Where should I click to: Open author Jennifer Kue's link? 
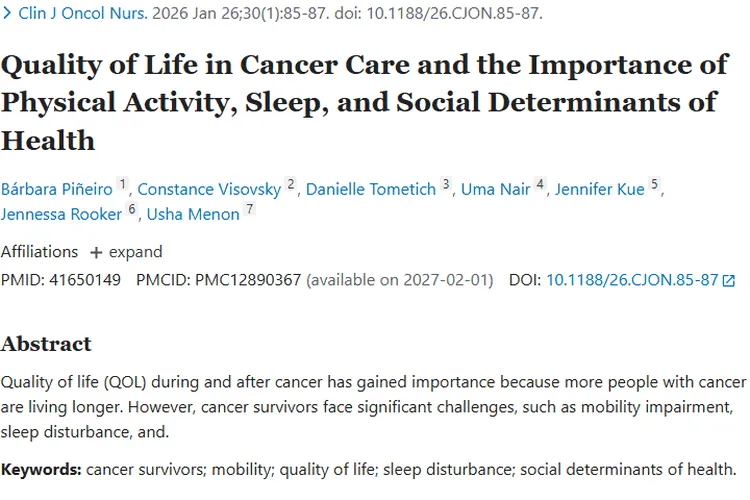point(600,189)
